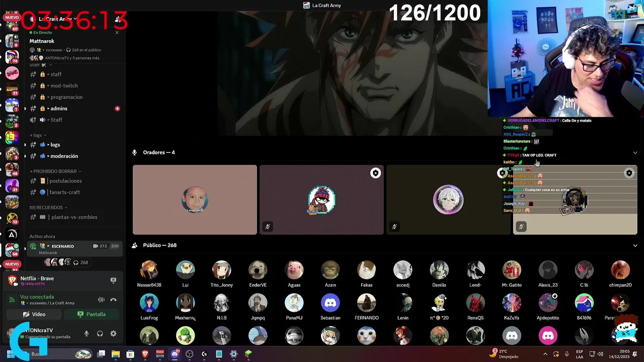Viewport: 644px width, 362px height.
Task: Click speaker tile with white-haired anime avatar
Action: click(x=448, y=200)
